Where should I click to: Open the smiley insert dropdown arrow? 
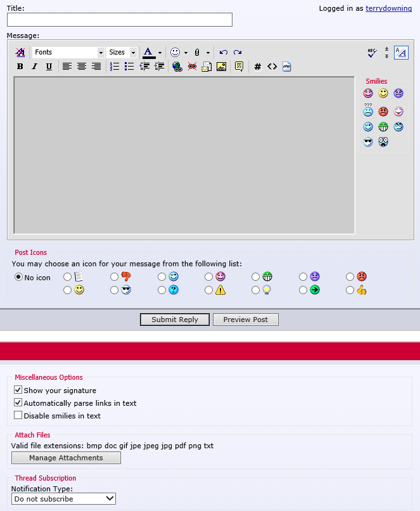coord(186,53)
